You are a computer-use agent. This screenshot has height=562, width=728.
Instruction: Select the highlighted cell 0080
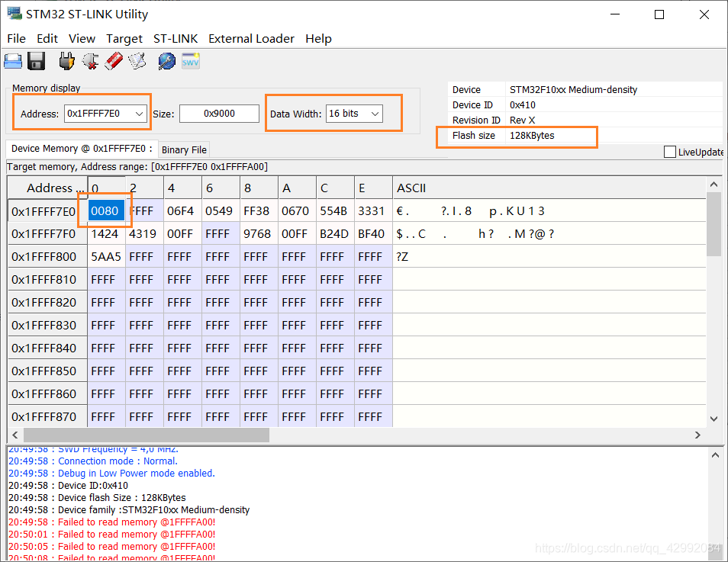pos(106,211)
